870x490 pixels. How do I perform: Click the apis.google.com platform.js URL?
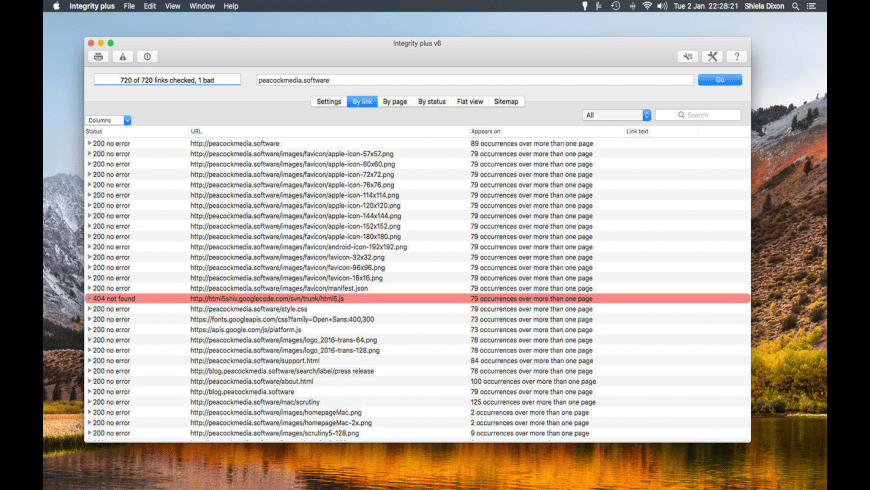pos(246,330)
